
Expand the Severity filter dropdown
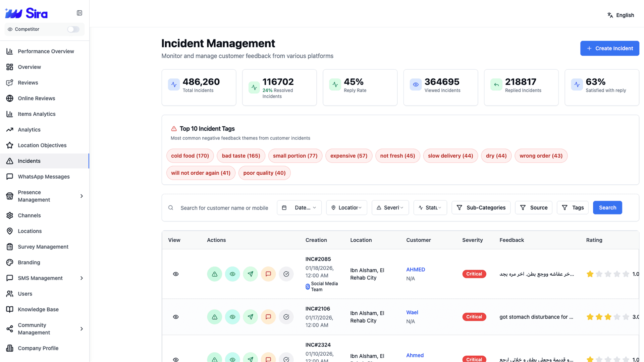click(390, 207)
